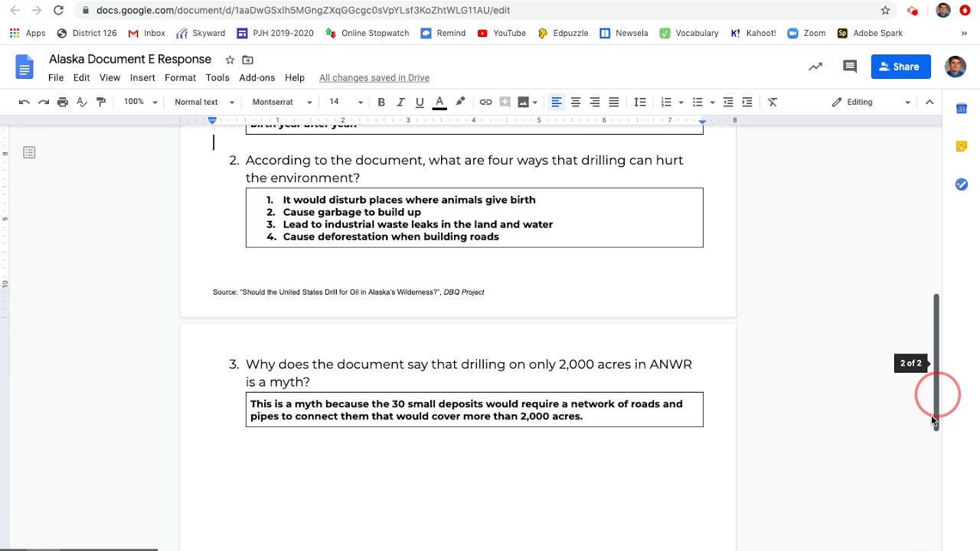Select justify alignment
The image size is (980, 551).
[614, 102]
